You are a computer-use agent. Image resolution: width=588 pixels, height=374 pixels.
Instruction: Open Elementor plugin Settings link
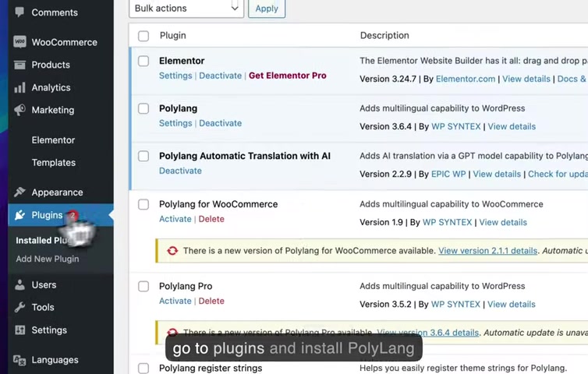pos(175,76)
